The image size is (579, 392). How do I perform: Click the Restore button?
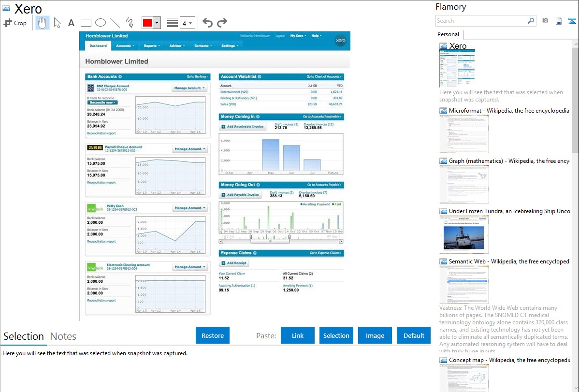(213, 335)
